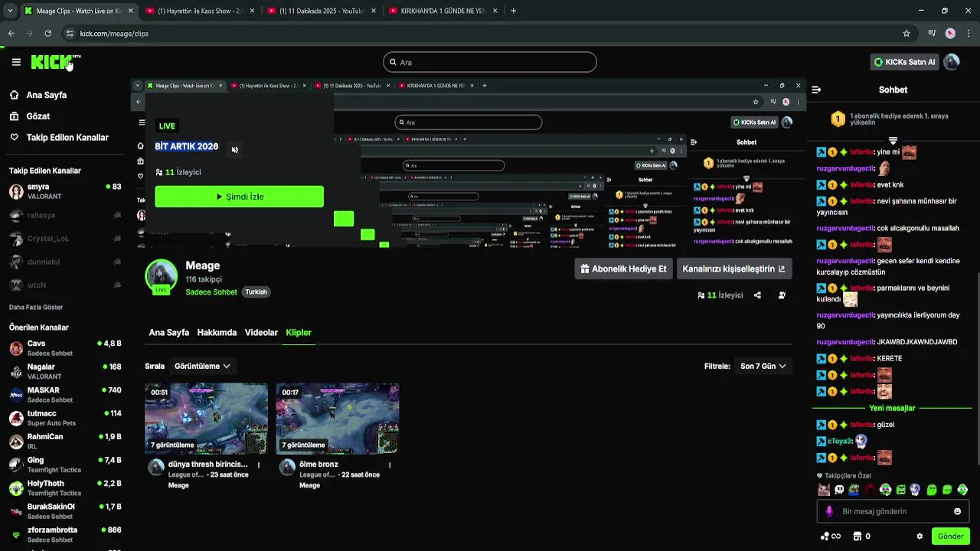Open browser media control icon
980x551 pixels.
[x=932, y=34]
